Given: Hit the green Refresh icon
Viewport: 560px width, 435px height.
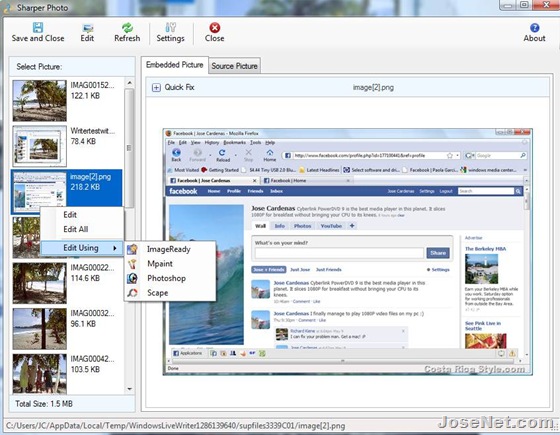Looking at the screenshot, I should coord(127,28).
